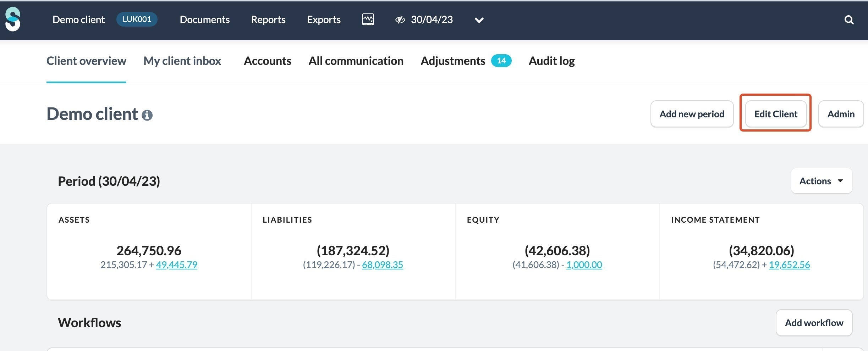Click the info icon beside Demo client
Viewport: 868px width, 351px height.
147,115
